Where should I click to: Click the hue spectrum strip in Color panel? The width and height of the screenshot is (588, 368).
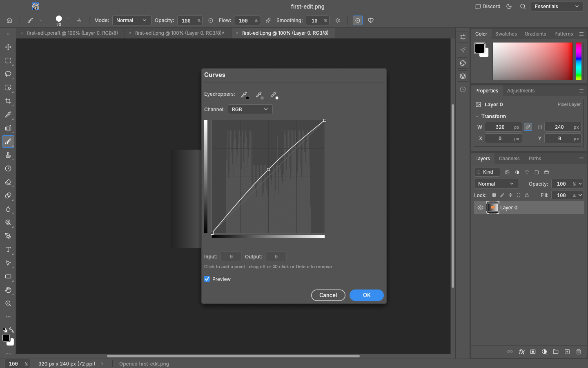point(579,61)
